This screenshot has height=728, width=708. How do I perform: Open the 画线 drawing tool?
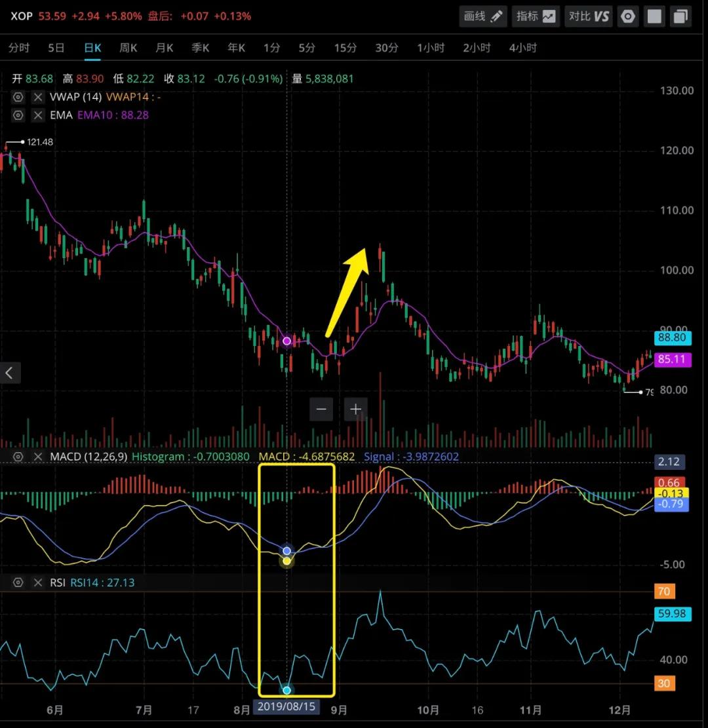coord(484,16)
